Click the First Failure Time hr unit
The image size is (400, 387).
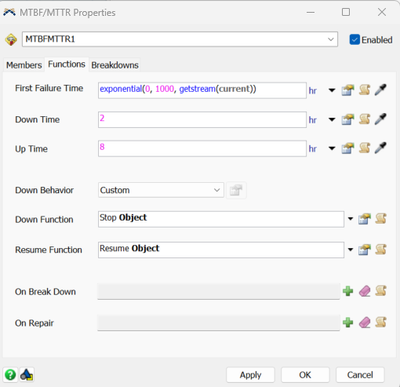[x=313, y=91]
